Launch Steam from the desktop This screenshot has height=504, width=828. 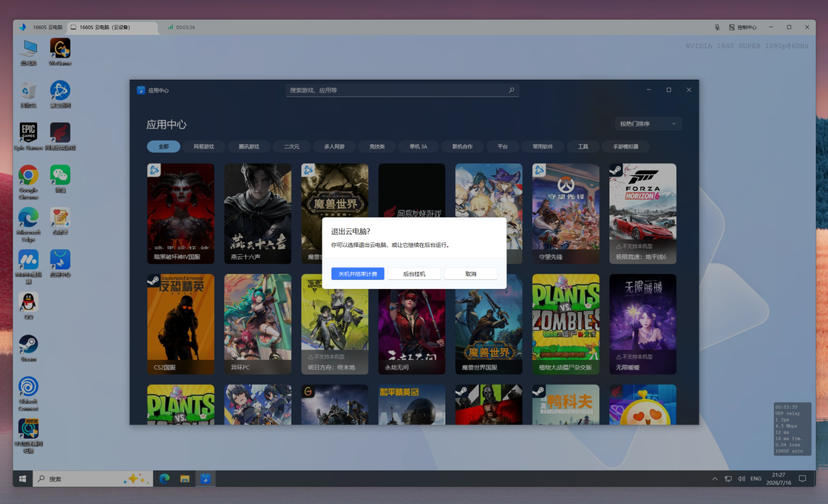(29, 348)
